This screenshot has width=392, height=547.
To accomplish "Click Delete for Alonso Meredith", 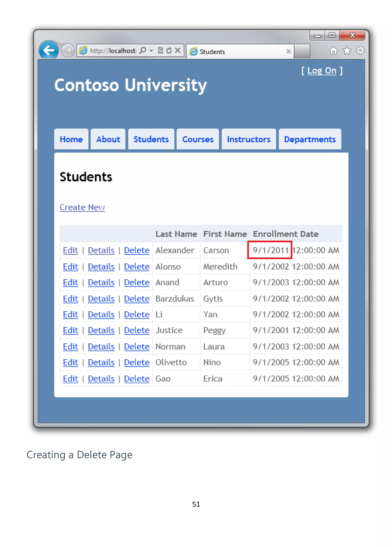I will (137, 267).
